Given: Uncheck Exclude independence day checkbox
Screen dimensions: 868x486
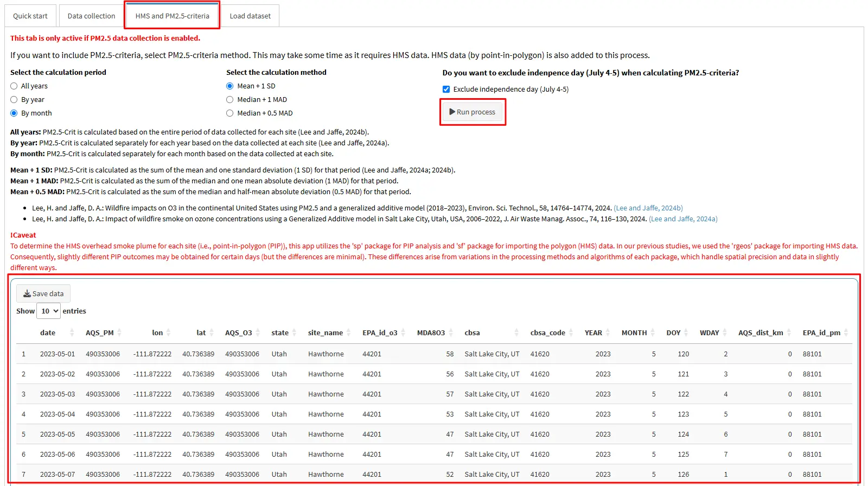Looking at the screenshot, I should (x=446, y=89).
